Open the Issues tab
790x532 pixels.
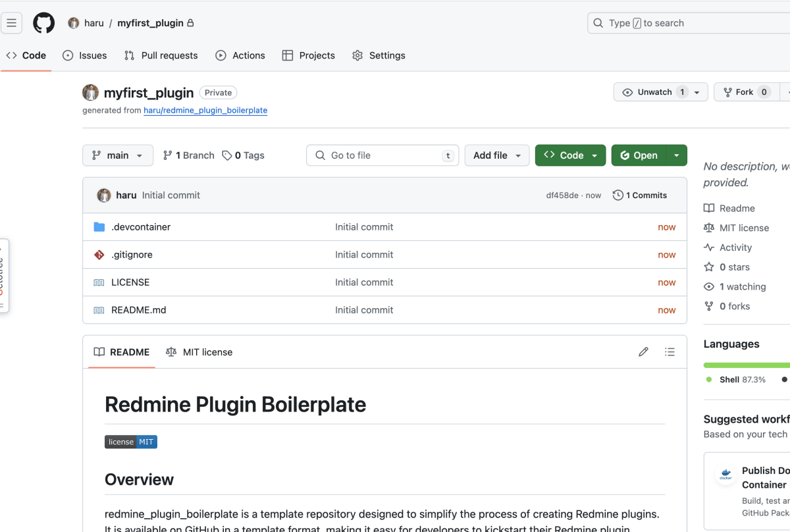(85, 55)
